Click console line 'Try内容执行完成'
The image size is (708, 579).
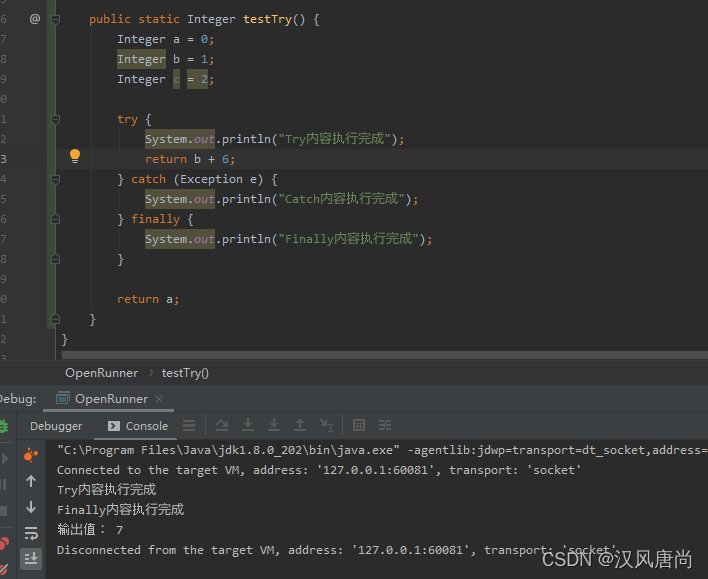(x=107, y=490)
